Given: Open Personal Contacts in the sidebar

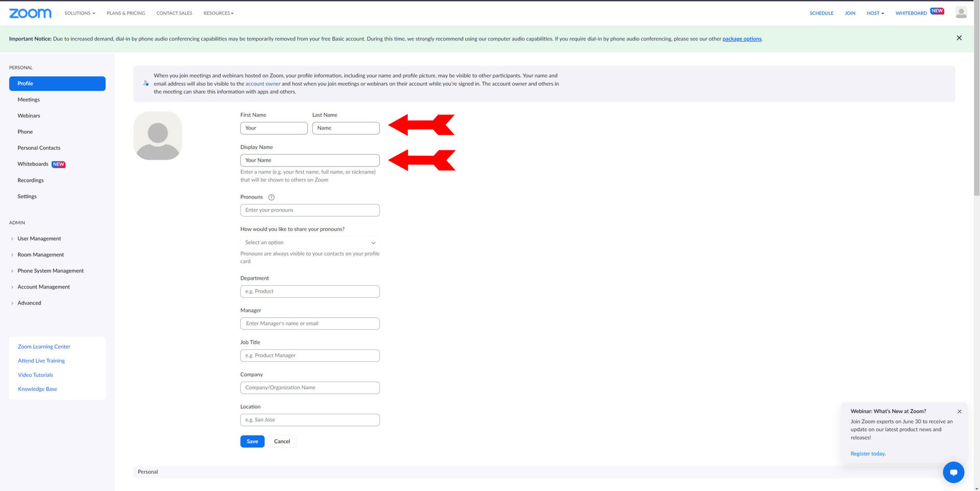Looking at the screenshot, I should (x=39, y=148).
